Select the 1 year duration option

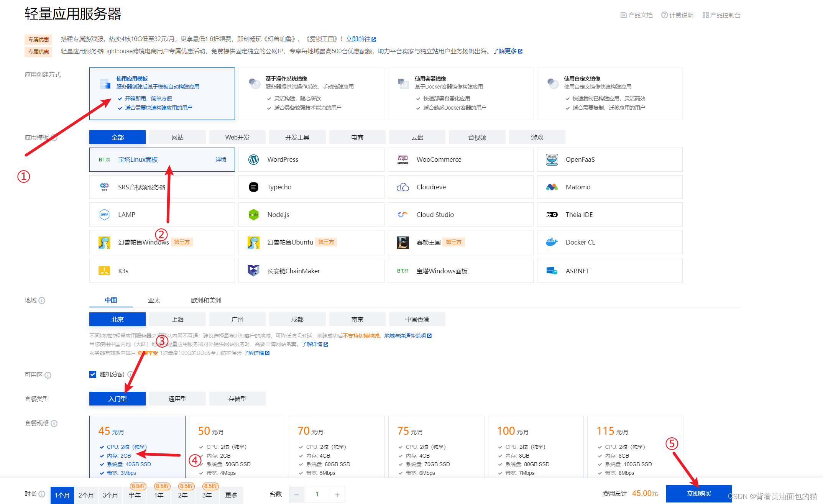click(159, 495)
